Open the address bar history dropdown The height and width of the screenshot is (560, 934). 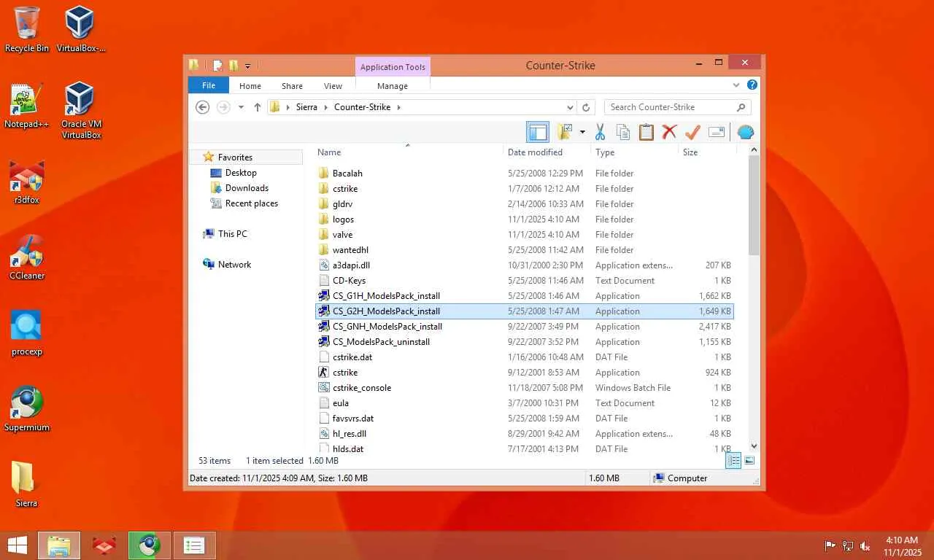(569, 107)
